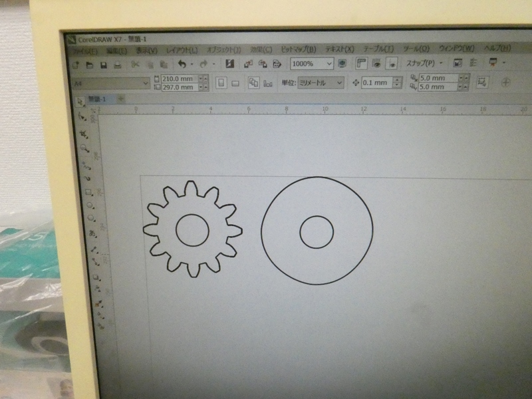Image resolution: width=532 pixels, height=399 pixels.
Task: Click the Search content icon
Action: click(229, 63)
